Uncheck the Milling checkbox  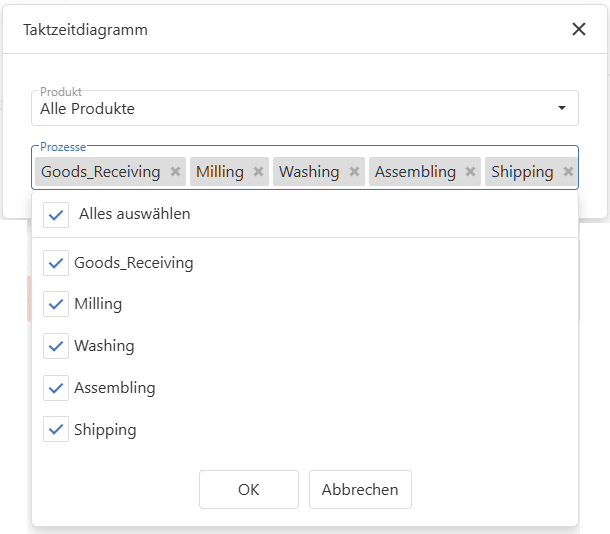tap(56, 304)
